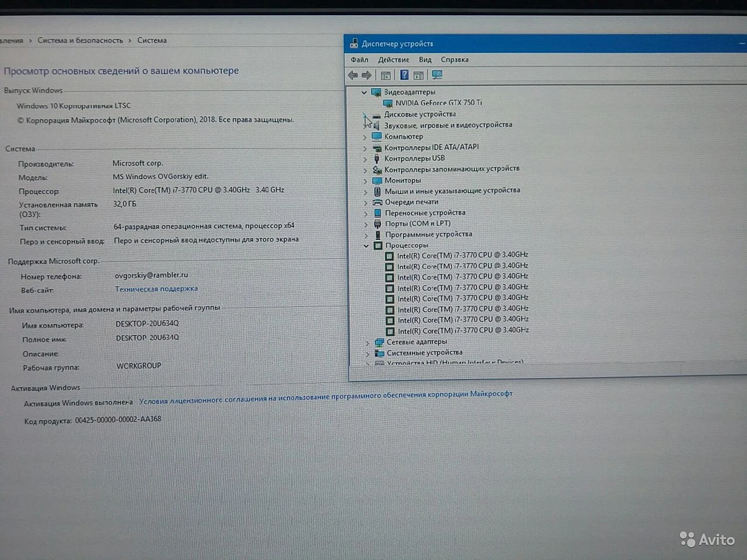This screenshot has width=747, height=560.
Task: Click the Система breadcrumb item
Action: pyautogui.click(x=152, y=40)
